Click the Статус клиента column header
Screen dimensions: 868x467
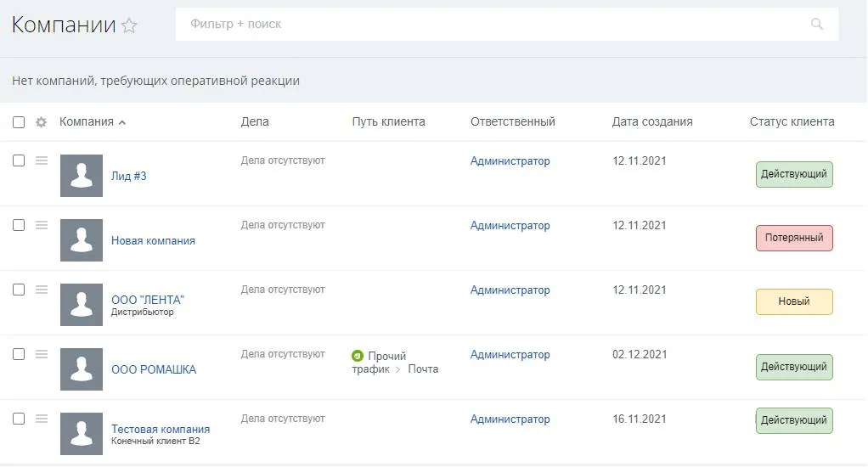[x=792, y=121]
